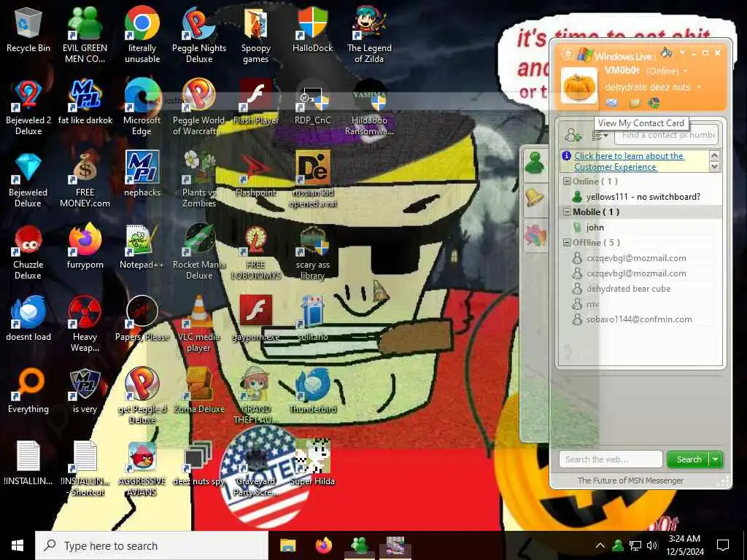Open the literally unusable Chrome icon
Viewport: 747px width, 560px height.
pyautogui.click(x=142, y=34)
